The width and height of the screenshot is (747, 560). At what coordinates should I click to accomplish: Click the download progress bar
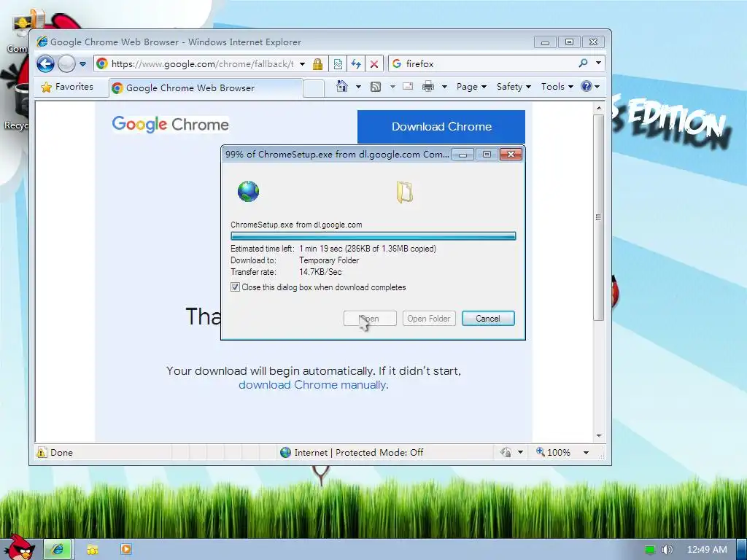[x=373, y=236]
